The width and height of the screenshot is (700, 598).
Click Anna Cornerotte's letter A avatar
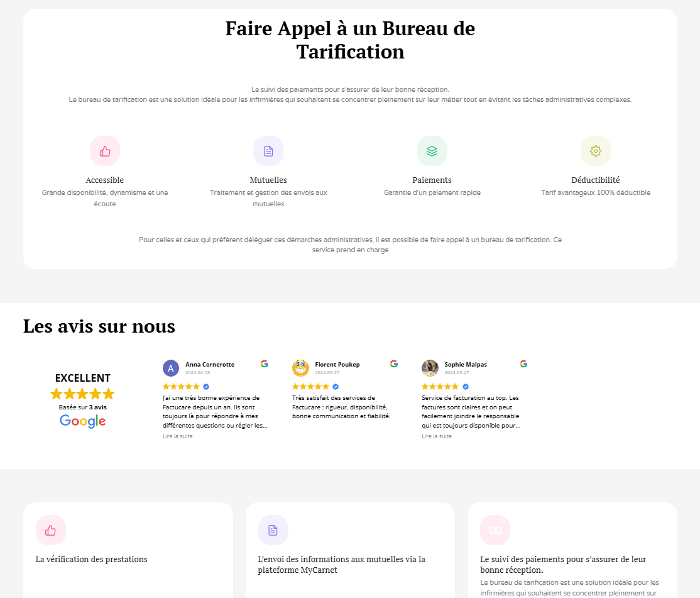click(170, 368)
